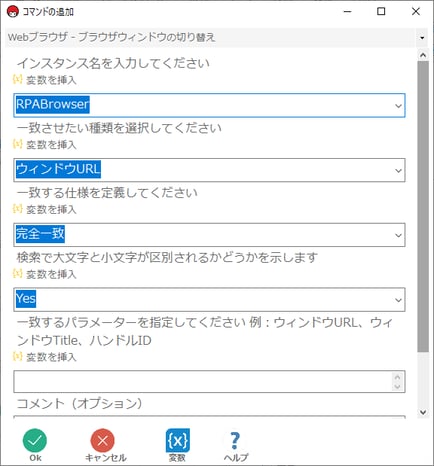The width and height of the screenshot is (434, 466).
Task: Click 変数を挿入 under the match type label
Action: (45, 144)
